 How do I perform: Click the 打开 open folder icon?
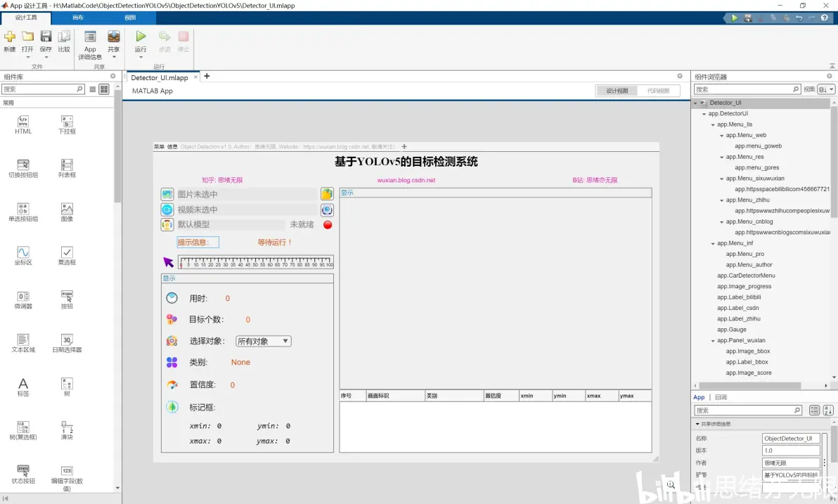pos(28,37)
